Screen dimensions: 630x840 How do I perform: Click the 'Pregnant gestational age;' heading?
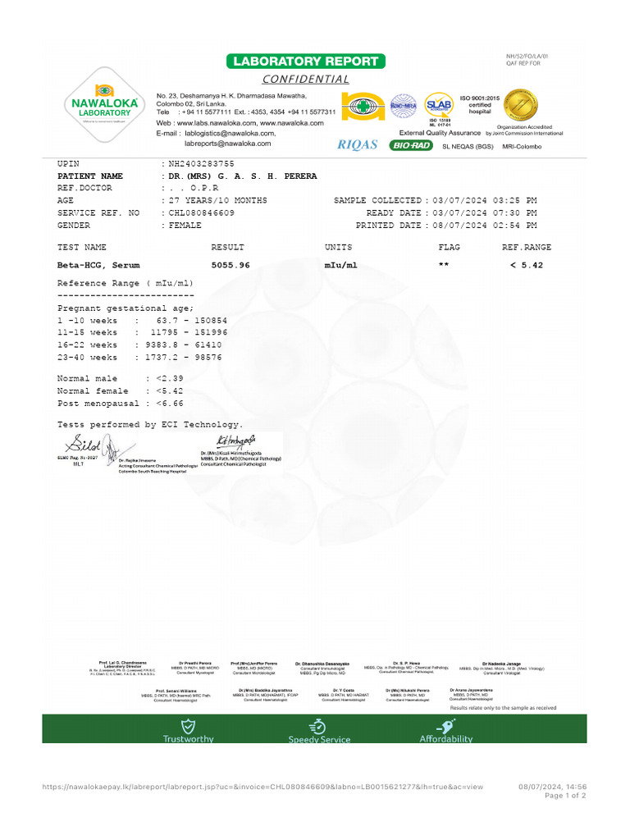(126, 308)
